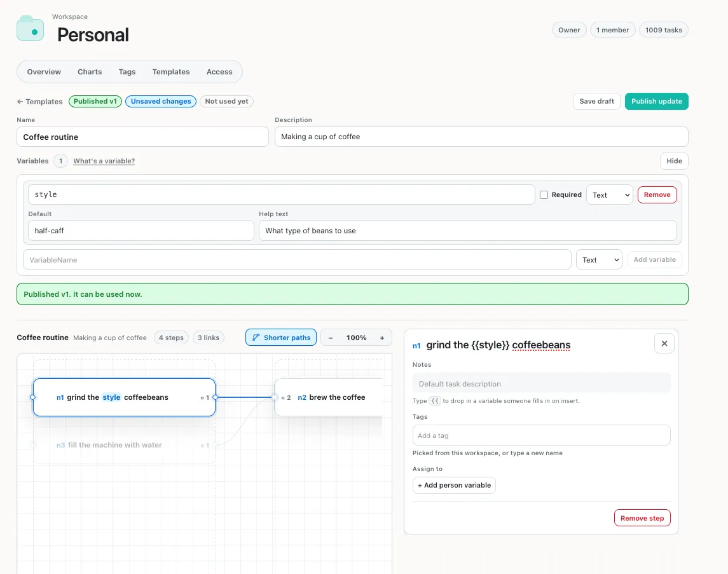Insert variable via the {{ hint icon
728x574 pixels.
[434, 400]
